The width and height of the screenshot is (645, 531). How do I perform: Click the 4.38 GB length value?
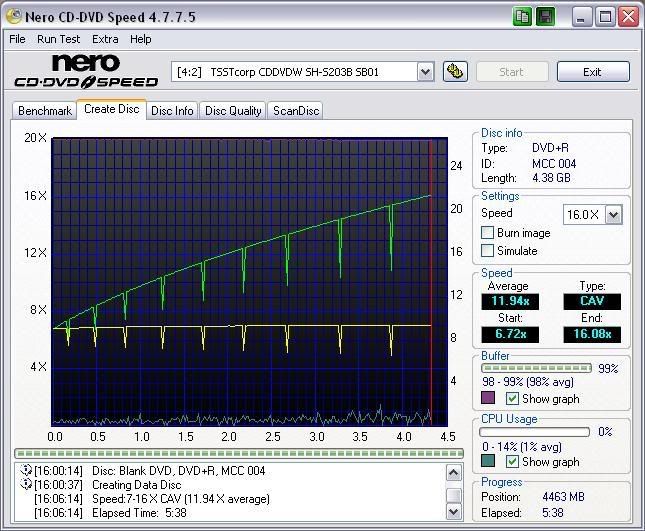[551, 178]
